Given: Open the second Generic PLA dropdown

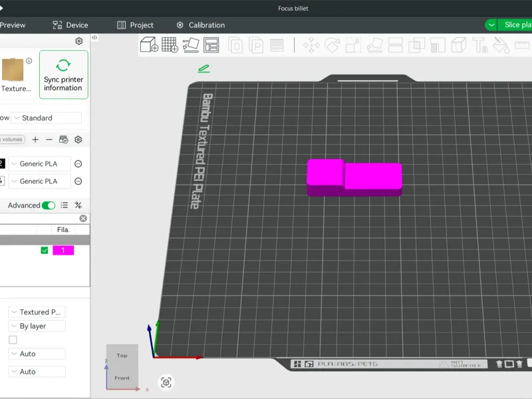Looking at the screenshot, I should (40, 181).
